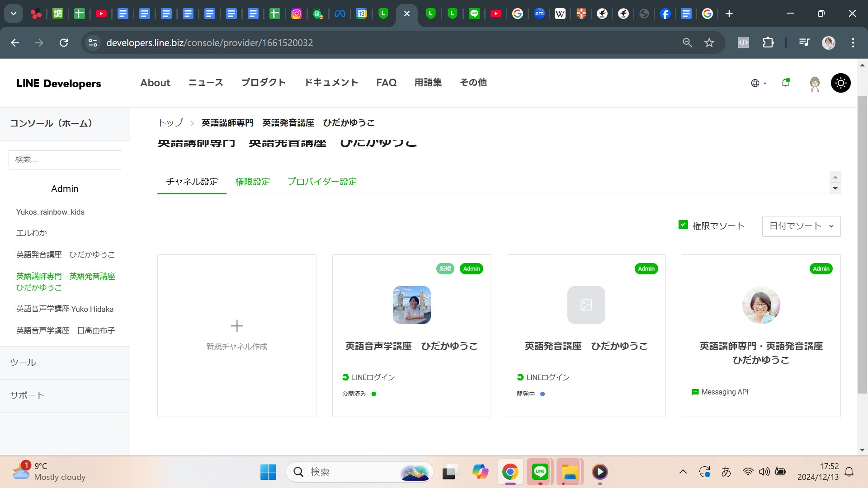Switch to the Wikipedia tab
Viewport: 868px width, 488px height.
(560, 14)
